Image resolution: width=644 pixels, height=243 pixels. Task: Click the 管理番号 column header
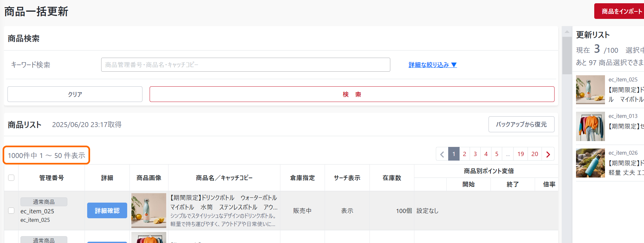point(51,178)
